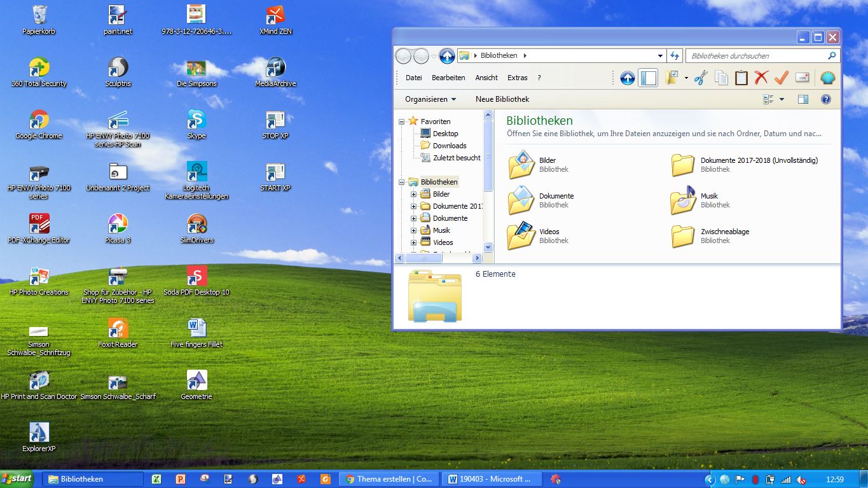Screen dimensions: 868x488
Task: Select the Skype desktop shortcut
Action: click(196, 124)
